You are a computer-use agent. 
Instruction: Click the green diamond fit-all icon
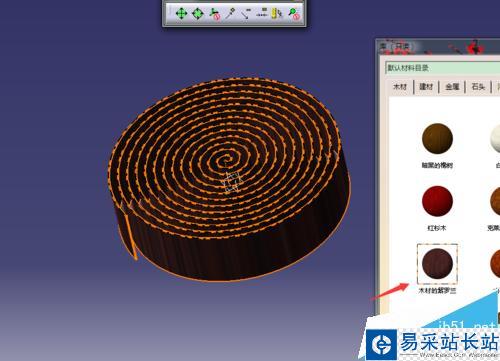pos(198,14)
